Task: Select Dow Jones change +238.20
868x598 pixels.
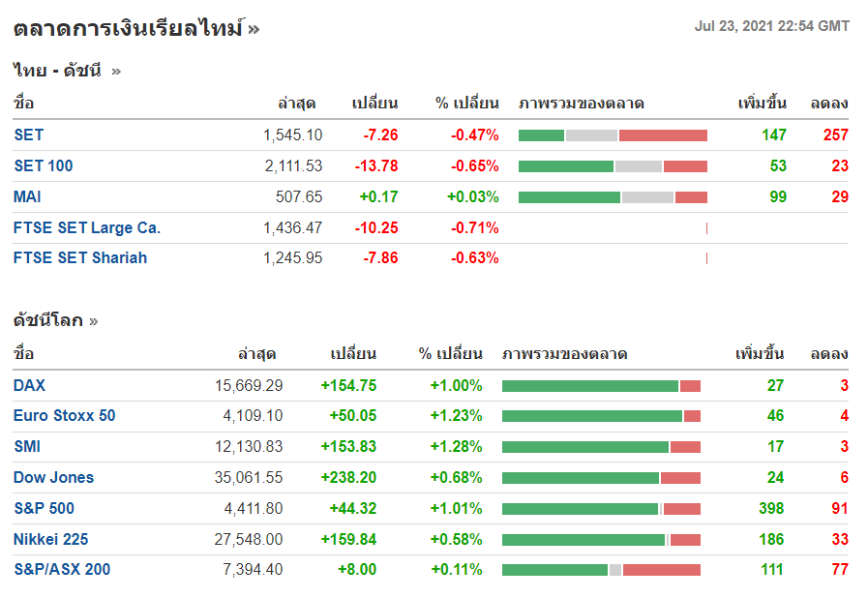Action: coord(348,477)
